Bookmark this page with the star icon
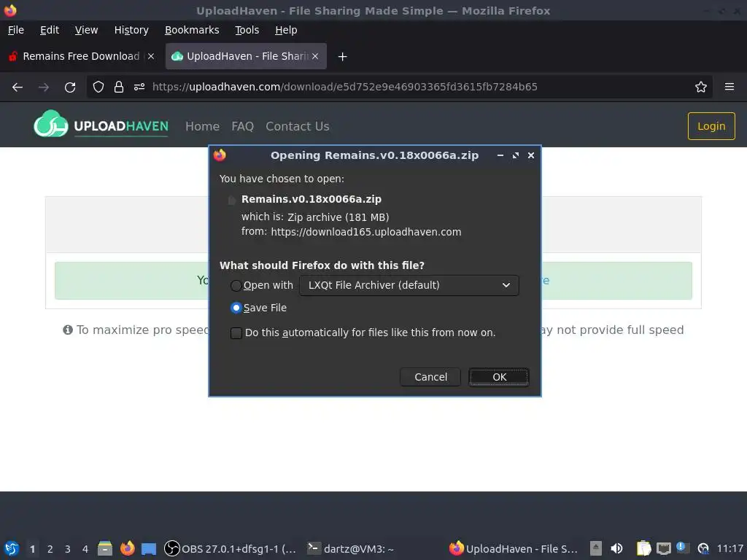 (700, 87)
